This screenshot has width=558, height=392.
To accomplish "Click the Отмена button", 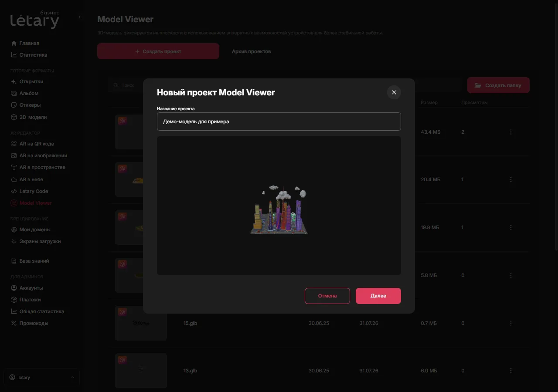I will [x=327, y=296].
